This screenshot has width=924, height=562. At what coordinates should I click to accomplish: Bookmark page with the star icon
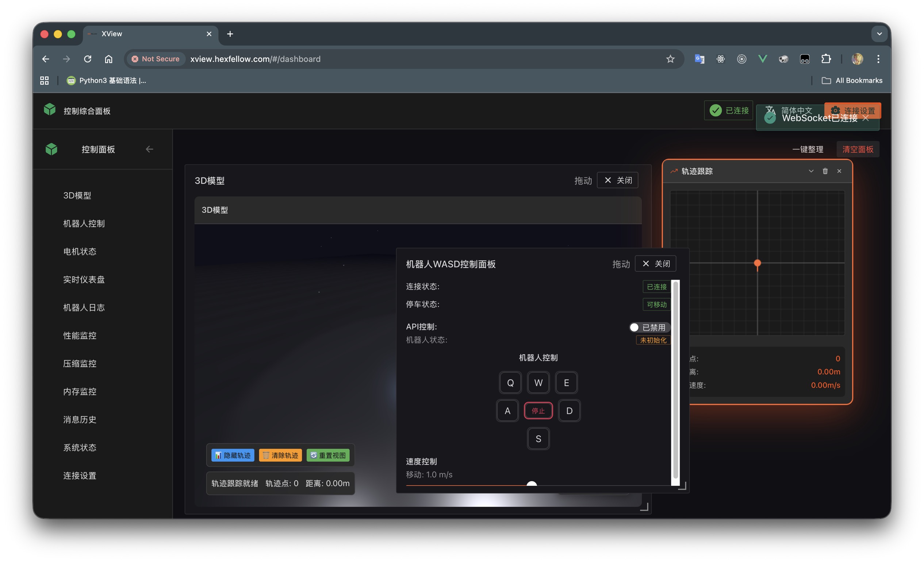coord(670,59)
